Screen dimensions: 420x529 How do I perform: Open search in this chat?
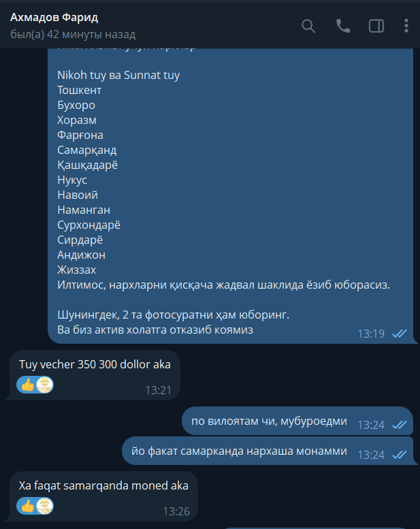point(308,26)
